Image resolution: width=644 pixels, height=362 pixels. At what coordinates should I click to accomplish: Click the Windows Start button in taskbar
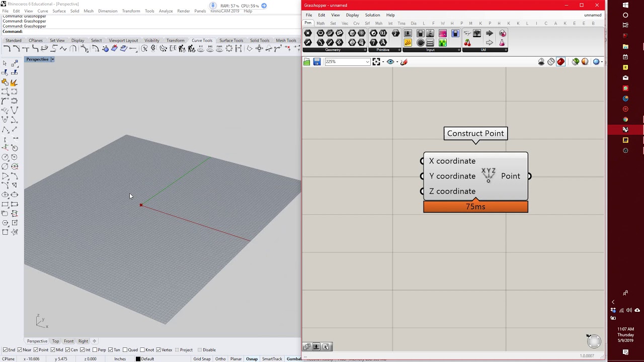point(625,5)
